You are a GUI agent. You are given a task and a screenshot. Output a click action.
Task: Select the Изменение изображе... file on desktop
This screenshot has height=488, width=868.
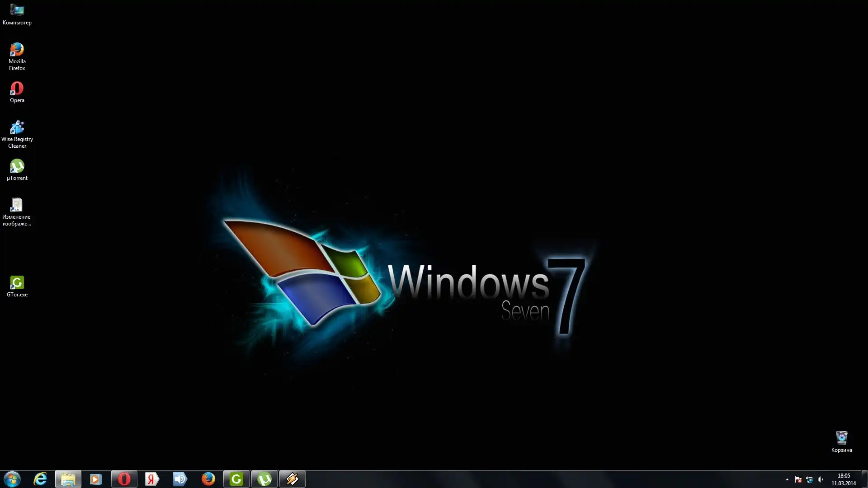(x=17, y=206)
